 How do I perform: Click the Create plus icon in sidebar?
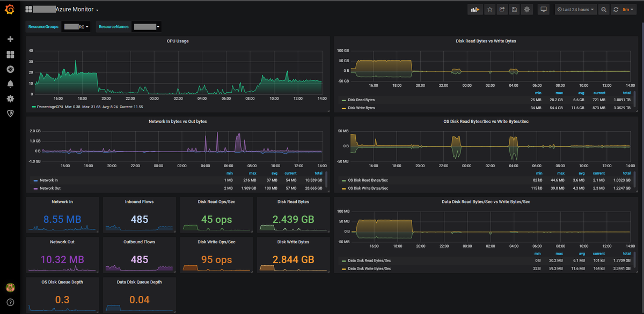10,40
